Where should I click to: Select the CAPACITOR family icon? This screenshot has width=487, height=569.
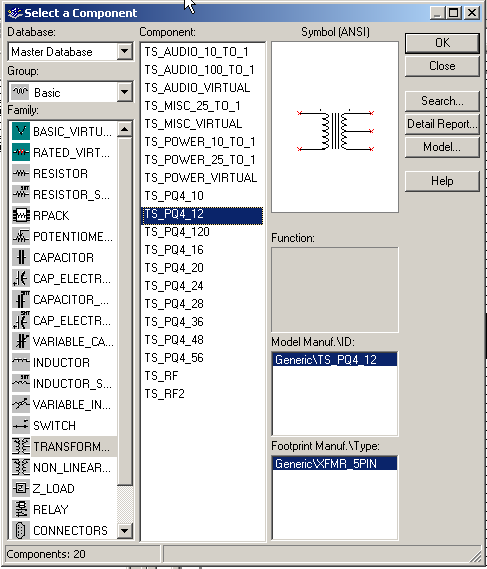[x=21, y=257]
